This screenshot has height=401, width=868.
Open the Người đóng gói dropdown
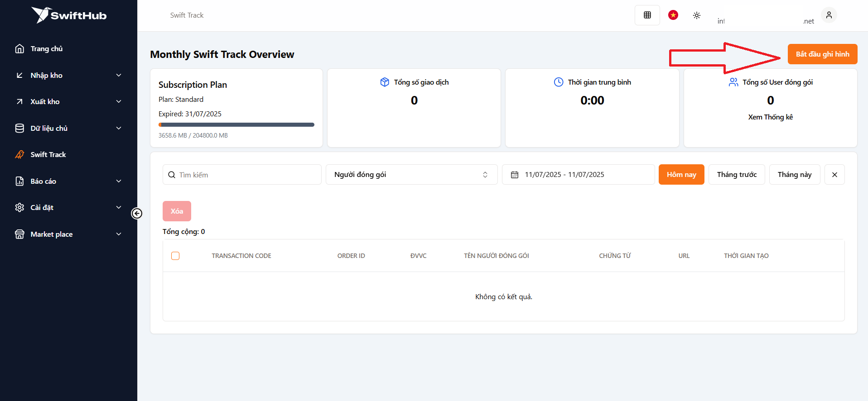pyautogui.click(x=411, y=175)
